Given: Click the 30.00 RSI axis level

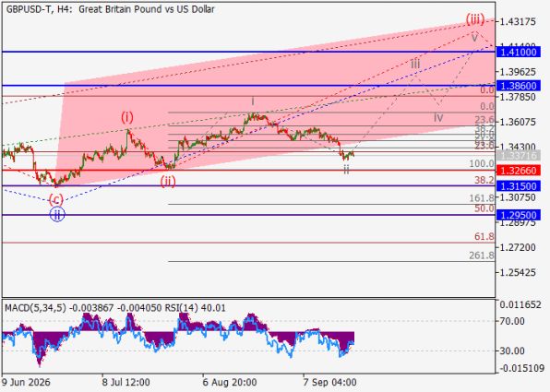Looking at the screenshot, I should click(x=512, y=351).
